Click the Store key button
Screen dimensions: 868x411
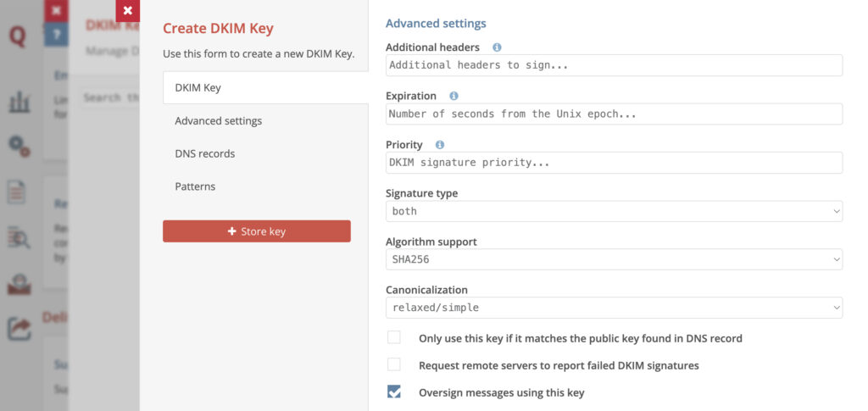tap(256, 231)
